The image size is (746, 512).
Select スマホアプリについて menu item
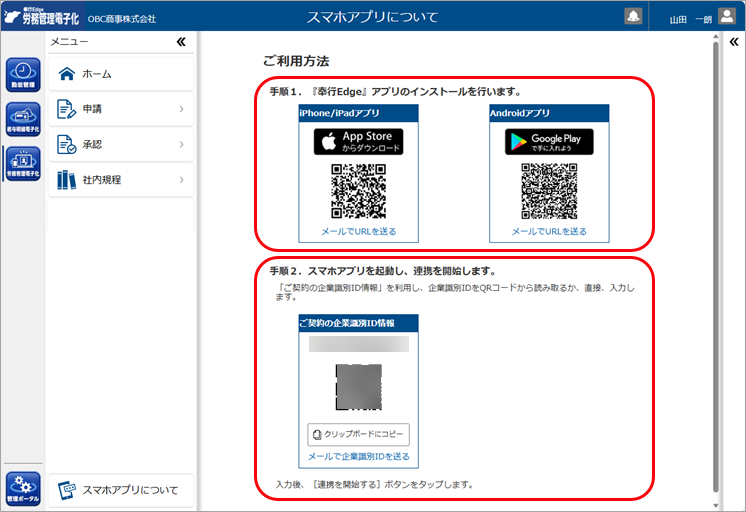(x=121, y=490)
